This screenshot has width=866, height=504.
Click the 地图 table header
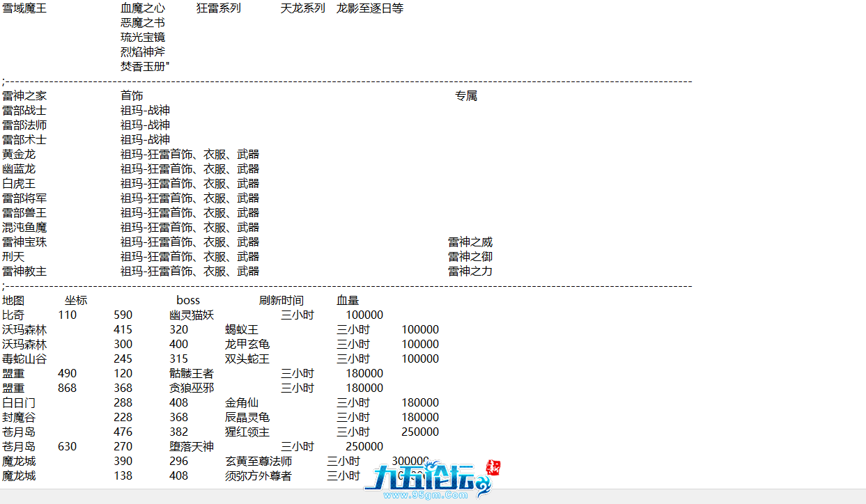tap(14, 299)
